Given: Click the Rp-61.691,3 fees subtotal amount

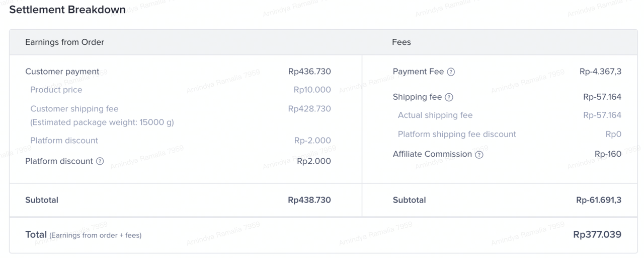Looking at the screenshot, I should click(x=599, y=200).
